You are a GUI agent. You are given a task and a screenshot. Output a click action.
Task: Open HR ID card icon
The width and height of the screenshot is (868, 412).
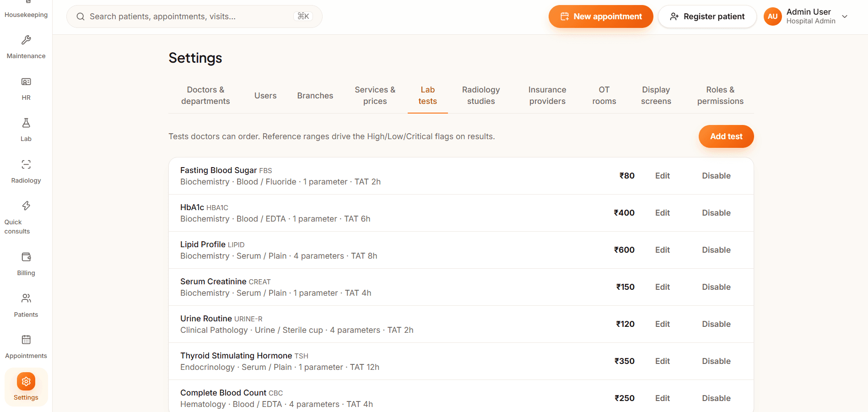click(x=26, y=82)
